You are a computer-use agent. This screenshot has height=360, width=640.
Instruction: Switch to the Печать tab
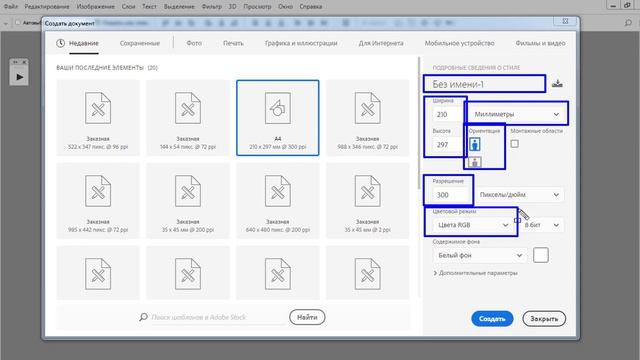click(x=233, y=43)
